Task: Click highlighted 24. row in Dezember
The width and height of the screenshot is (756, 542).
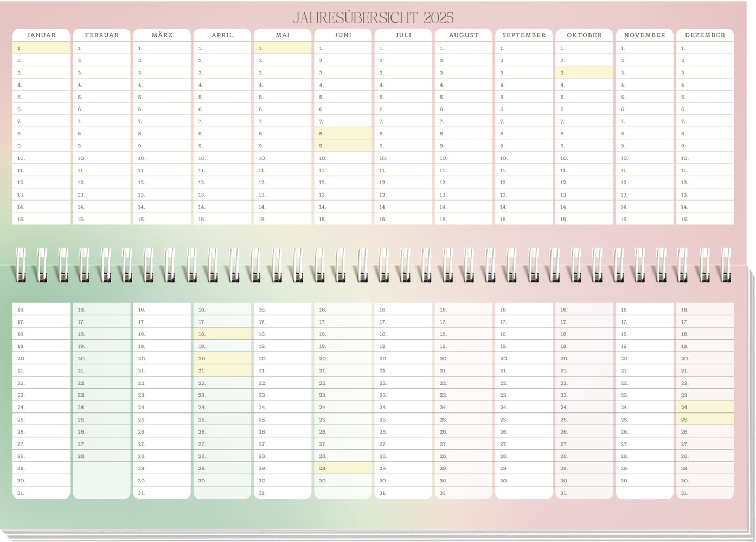Action: (x=705, y=408)
